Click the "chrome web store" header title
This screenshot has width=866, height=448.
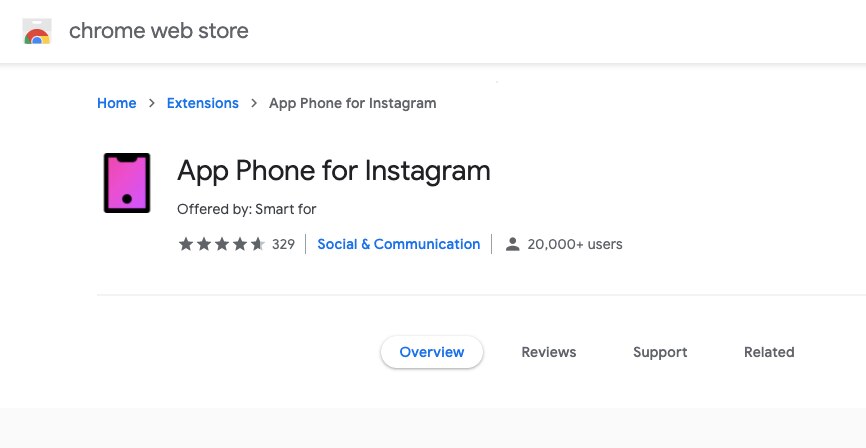[x=159, y=31]
